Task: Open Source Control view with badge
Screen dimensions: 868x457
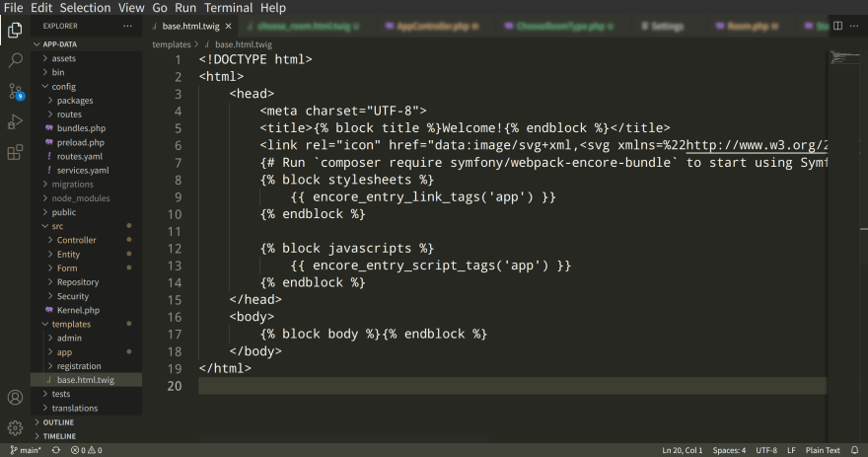Action: coord(15,91)
